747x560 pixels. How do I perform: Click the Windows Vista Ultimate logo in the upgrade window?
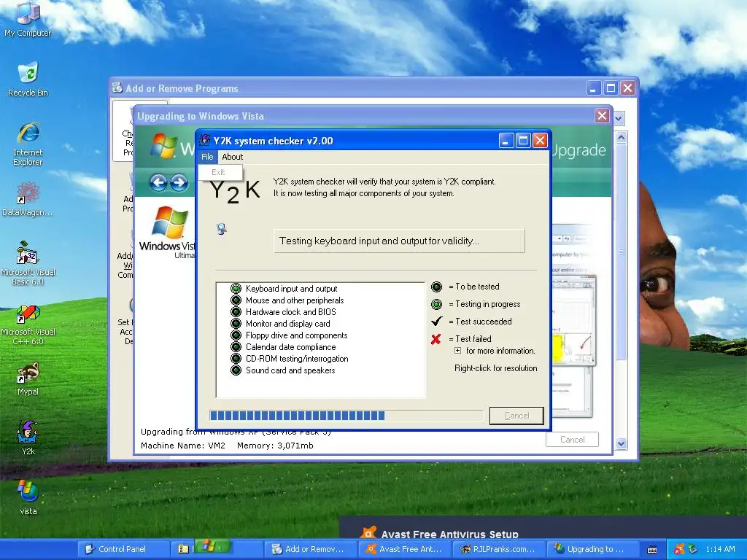pos(168,233)
